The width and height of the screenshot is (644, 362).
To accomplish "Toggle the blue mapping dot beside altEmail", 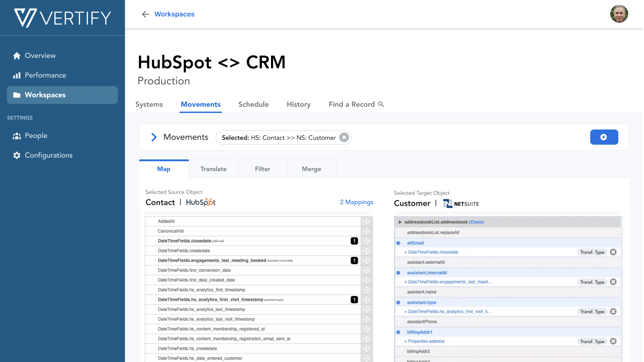I will (399, 243).
